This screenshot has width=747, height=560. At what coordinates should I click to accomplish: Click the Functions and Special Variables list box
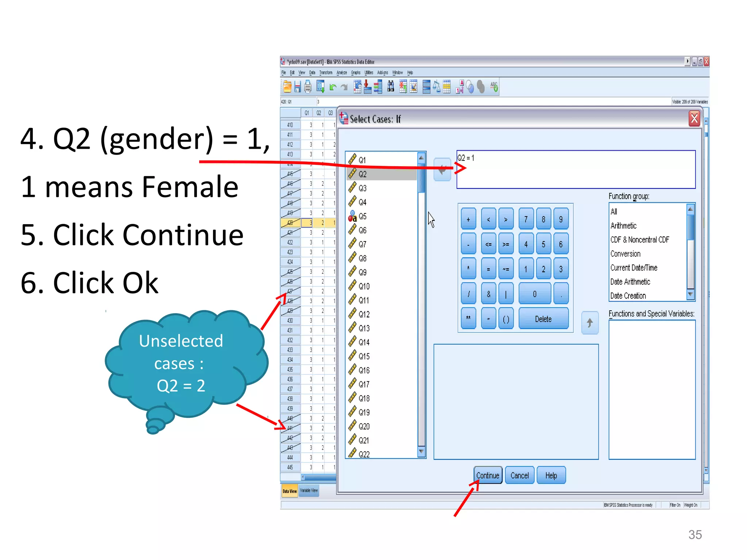(652, 389)
